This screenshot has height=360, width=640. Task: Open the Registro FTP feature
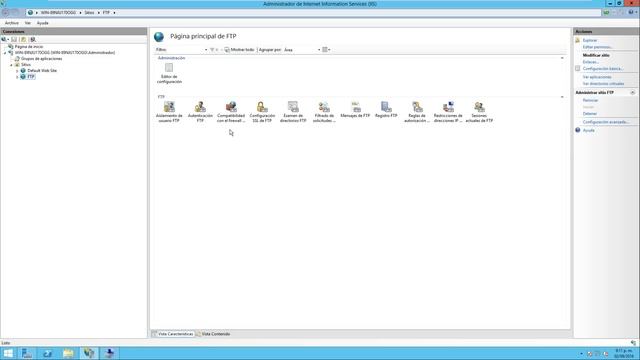click(386, 110)
